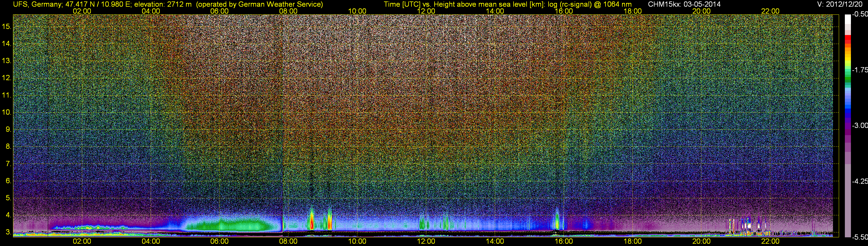Click the 'elevation: 2712 m' text

point(164,4)
